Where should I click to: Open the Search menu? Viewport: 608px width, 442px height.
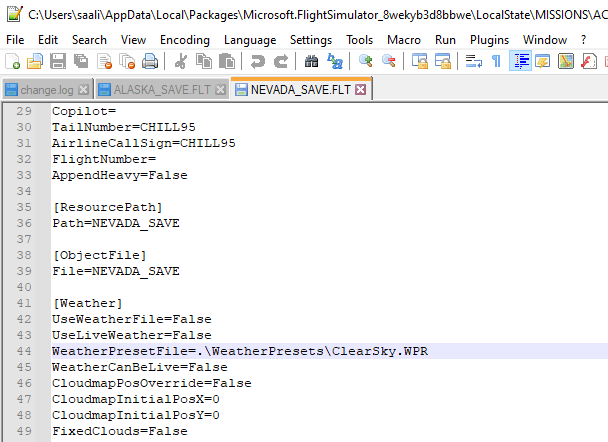[89, 40]
